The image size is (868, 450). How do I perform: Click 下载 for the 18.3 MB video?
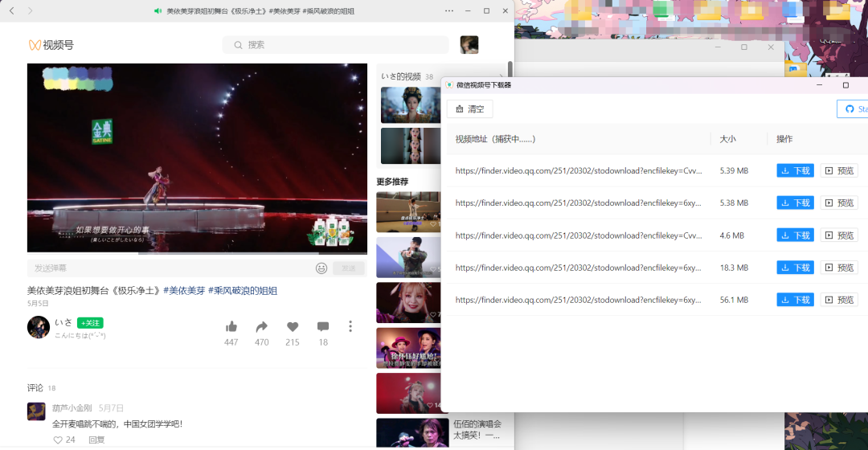(x=795, y=268)
